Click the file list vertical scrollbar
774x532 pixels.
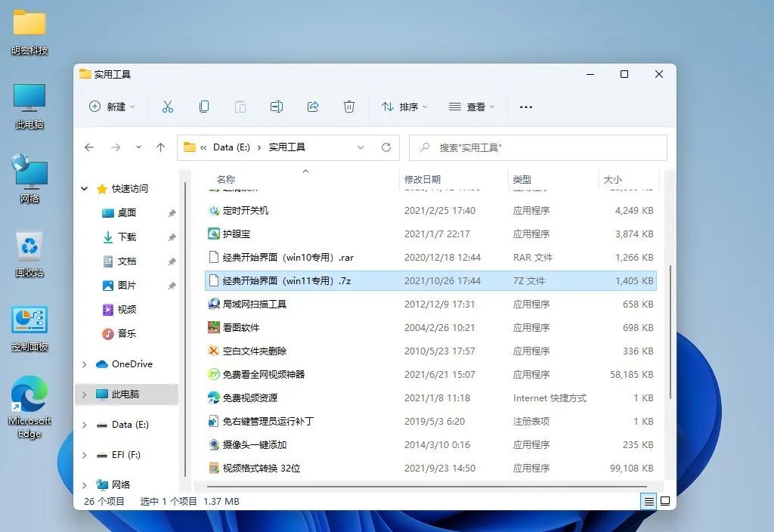coord(670,332)
